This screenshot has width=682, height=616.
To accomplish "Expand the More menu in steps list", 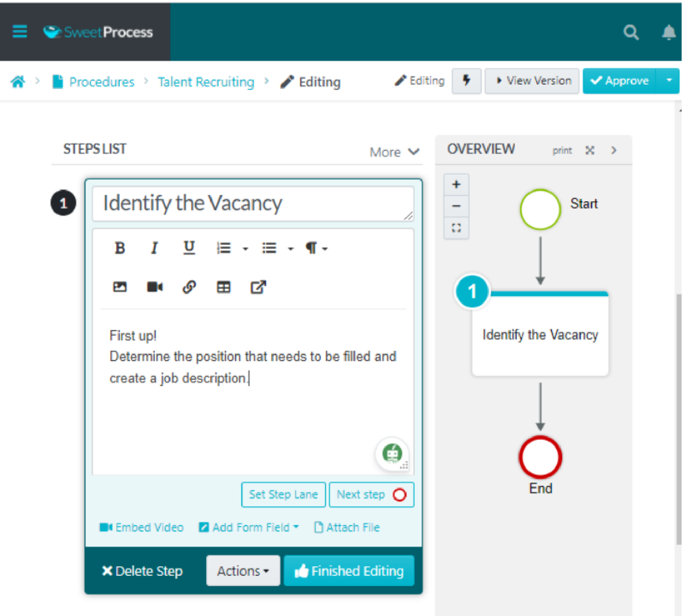I will (394, 152).
